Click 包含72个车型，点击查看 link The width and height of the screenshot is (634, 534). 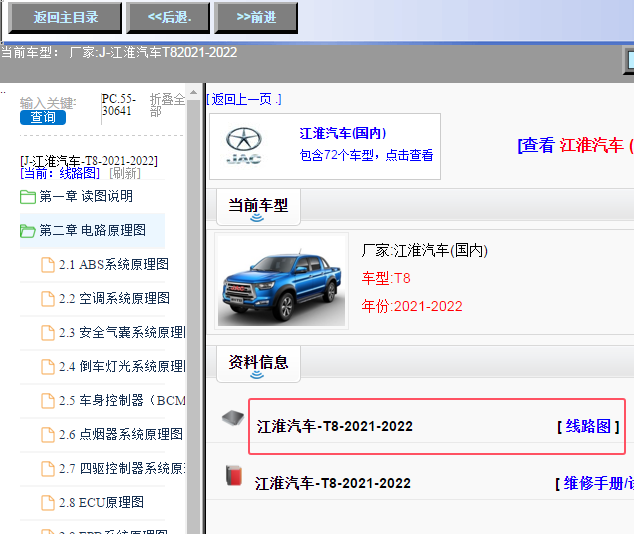pyautogui.click(x=366, y=155)
